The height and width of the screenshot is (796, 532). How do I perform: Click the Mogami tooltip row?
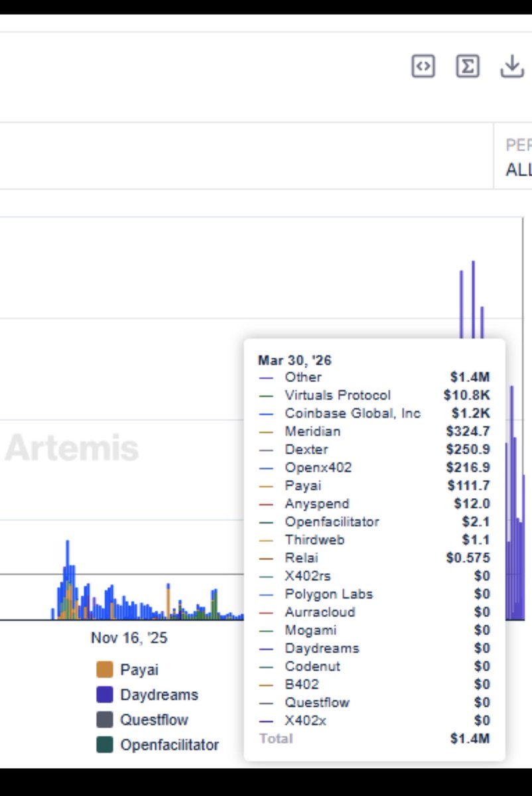click(374, 630)
